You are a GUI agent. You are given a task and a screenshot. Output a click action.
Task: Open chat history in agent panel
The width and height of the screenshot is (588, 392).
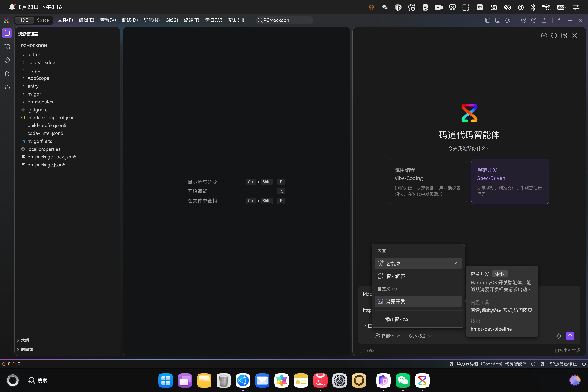coord(554,35)
